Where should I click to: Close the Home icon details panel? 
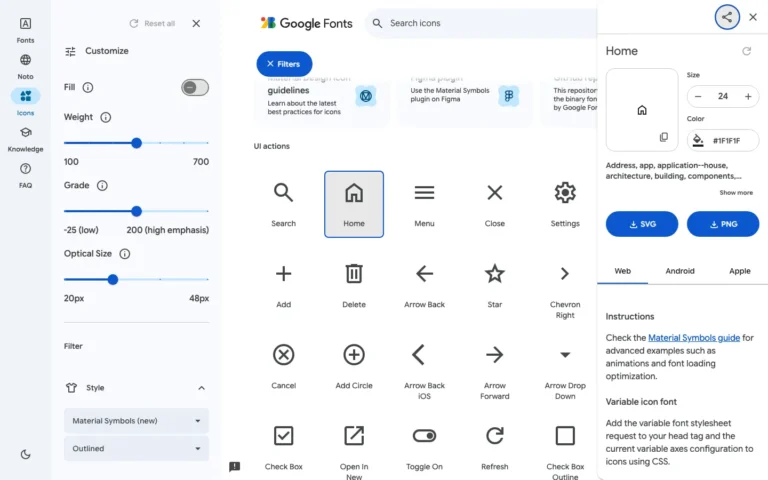[x=753, y=17]
